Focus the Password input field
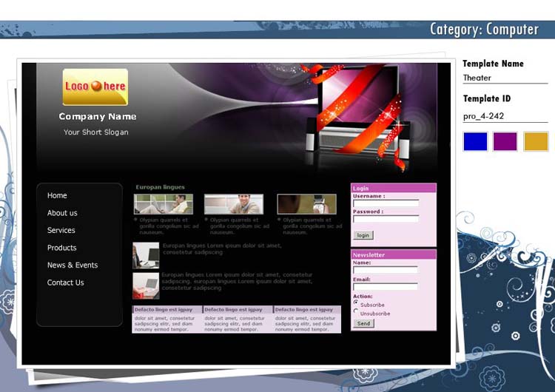 (386, 219)
